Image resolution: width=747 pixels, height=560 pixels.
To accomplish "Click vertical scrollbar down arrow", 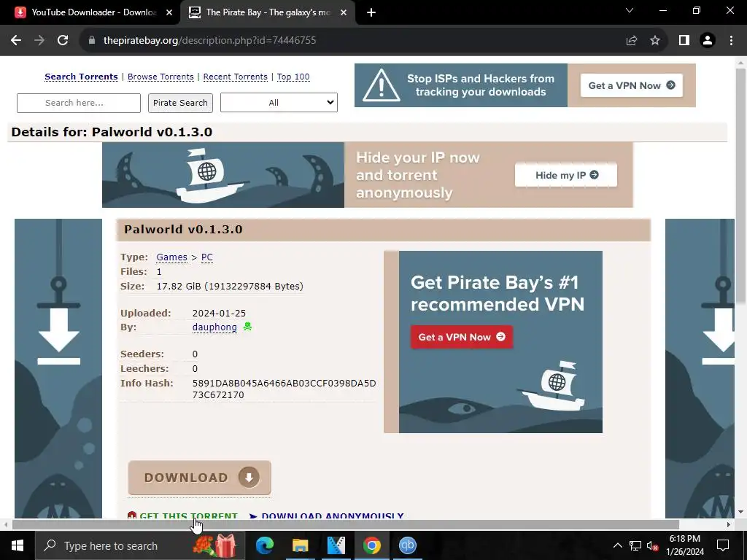I will click(x=740, y=513).
